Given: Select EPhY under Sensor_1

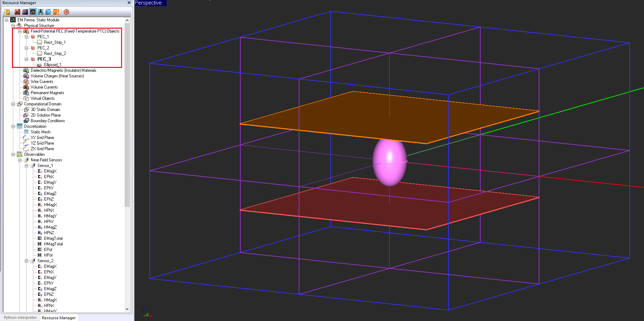Looking at the screenshot, I should 49,188.
